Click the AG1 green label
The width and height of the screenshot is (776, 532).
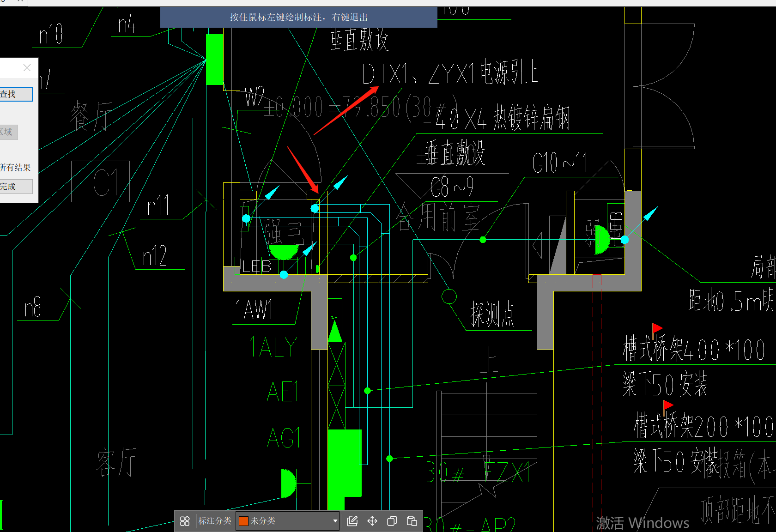click(284, 437)
